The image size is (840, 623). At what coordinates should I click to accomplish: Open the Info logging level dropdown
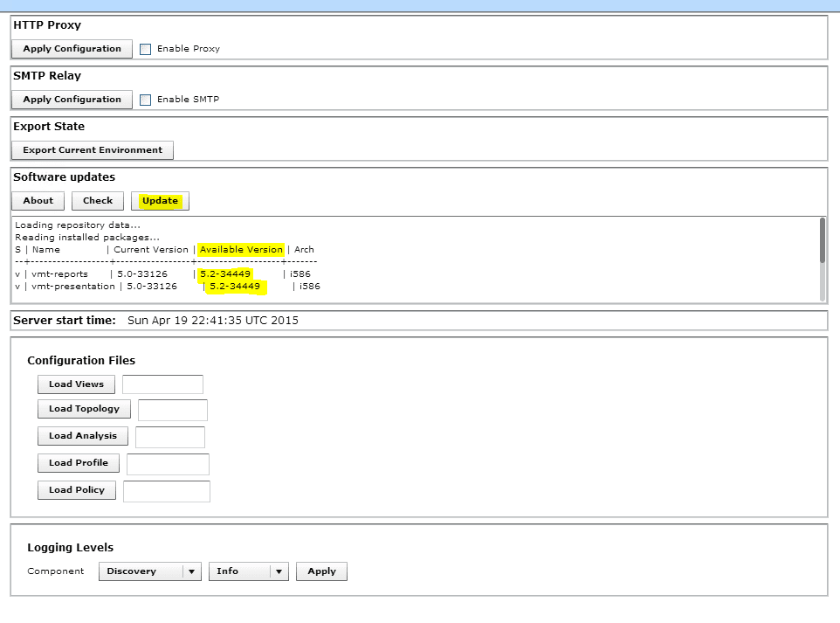[249, 571]
